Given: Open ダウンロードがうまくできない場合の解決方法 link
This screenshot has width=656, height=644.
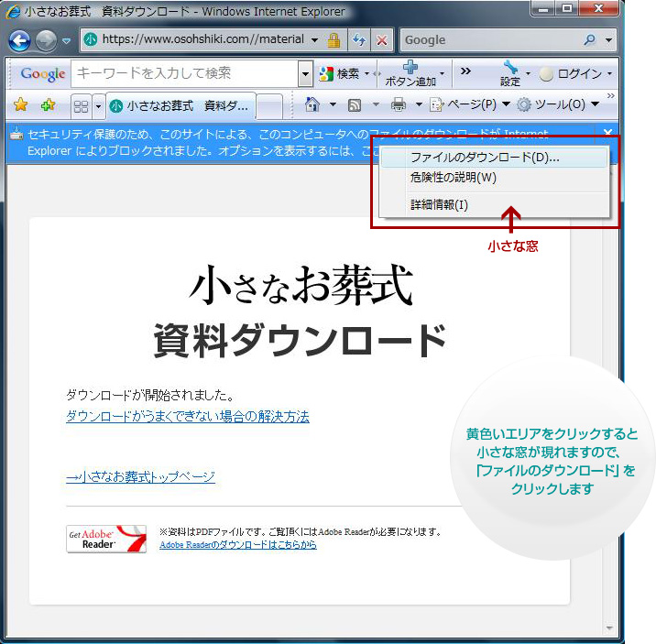Looking at the screenshot, I should click(x=188, y=417).
